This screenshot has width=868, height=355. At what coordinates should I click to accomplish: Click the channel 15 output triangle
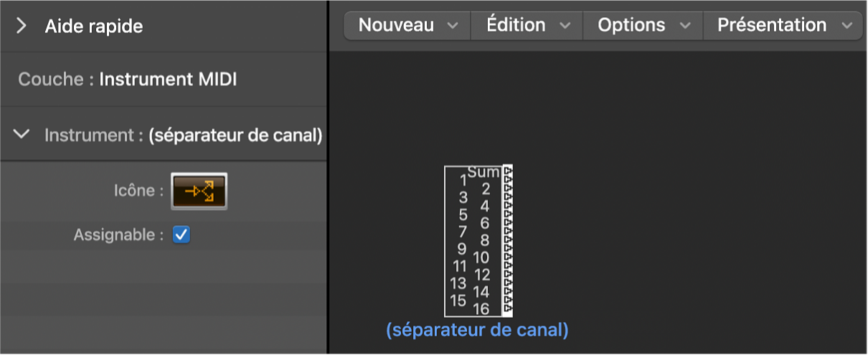509,300
